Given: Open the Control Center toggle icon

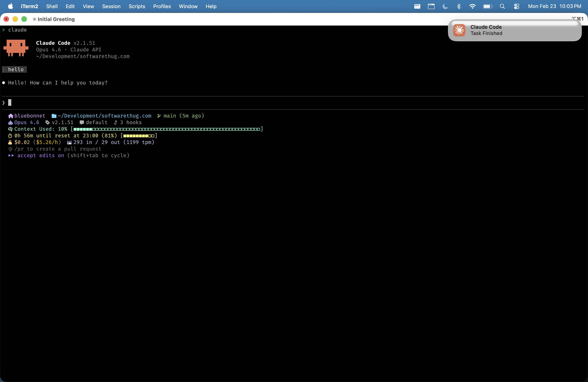Looking at the screenshot, I should (516, 6).
